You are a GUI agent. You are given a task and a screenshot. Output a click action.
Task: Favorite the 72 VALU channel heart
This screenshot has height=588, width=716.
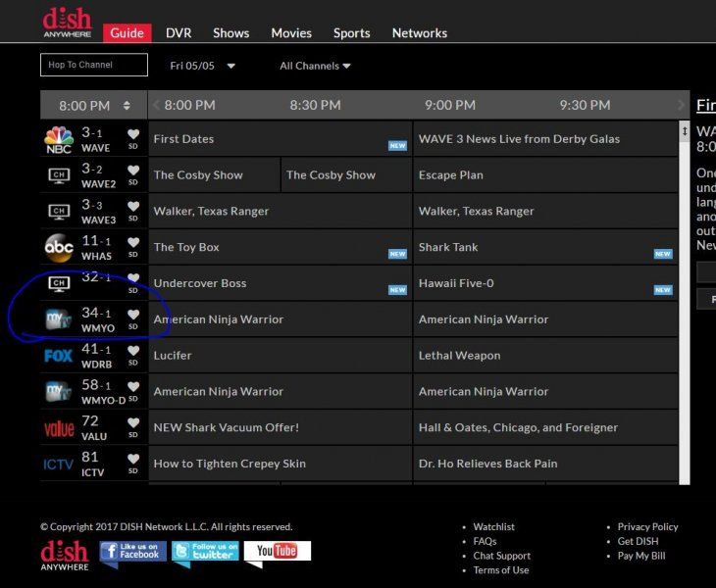pos(133,422)
